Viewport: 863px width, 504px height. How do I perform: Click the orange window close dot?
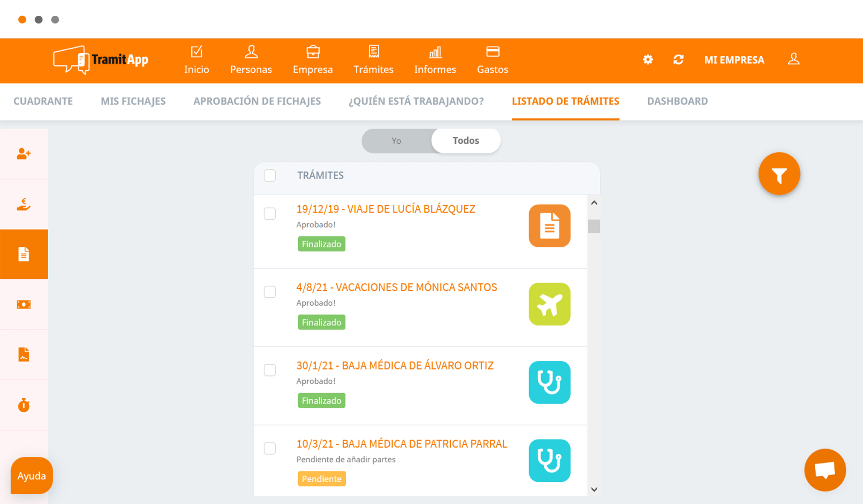point(22,20)
